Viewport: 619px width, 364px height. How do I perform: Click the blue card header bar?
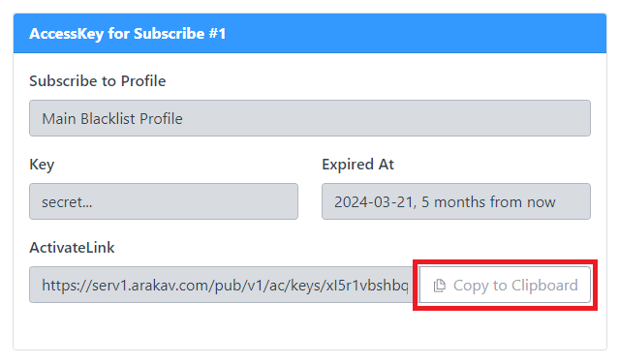(310, 34)
